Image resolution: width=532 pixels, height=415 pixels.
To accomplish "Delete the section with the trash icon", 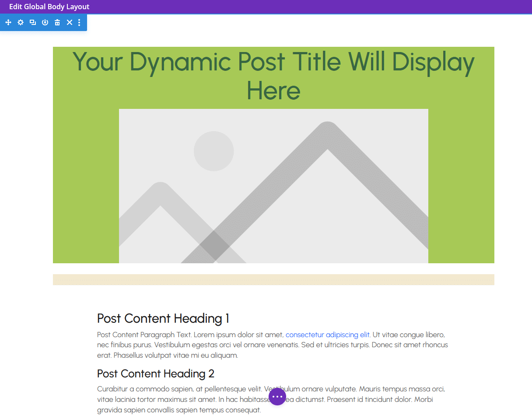I will (57, 22).
